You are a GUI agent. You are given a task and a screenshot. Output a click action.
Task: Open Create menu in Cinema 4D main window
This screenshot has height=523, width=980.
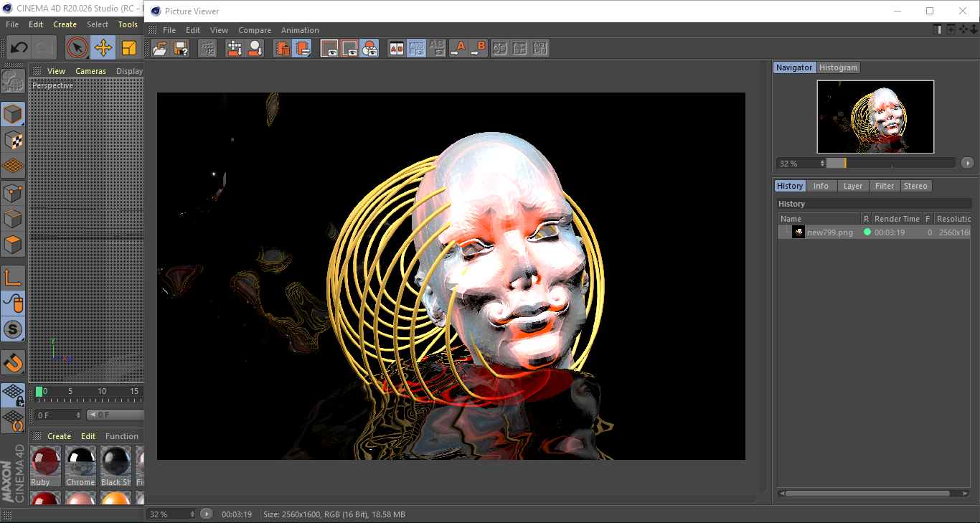point(65,24)
